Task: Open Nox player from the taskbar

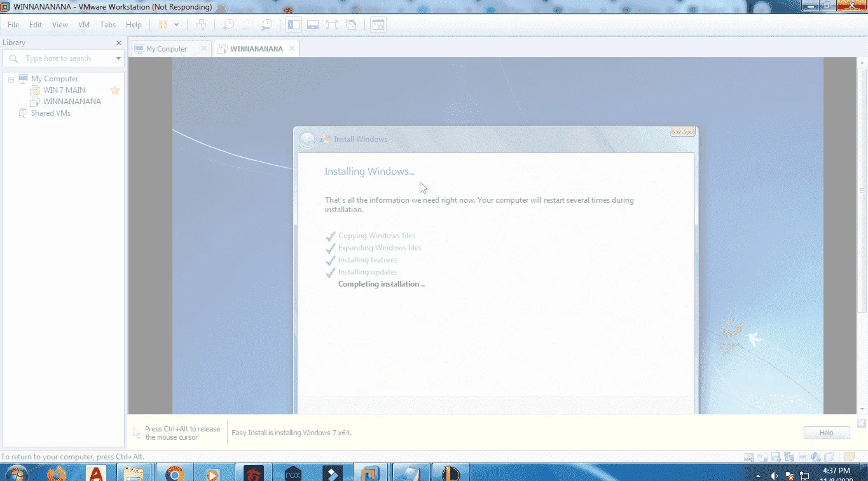Action: (x=293, y=473)
